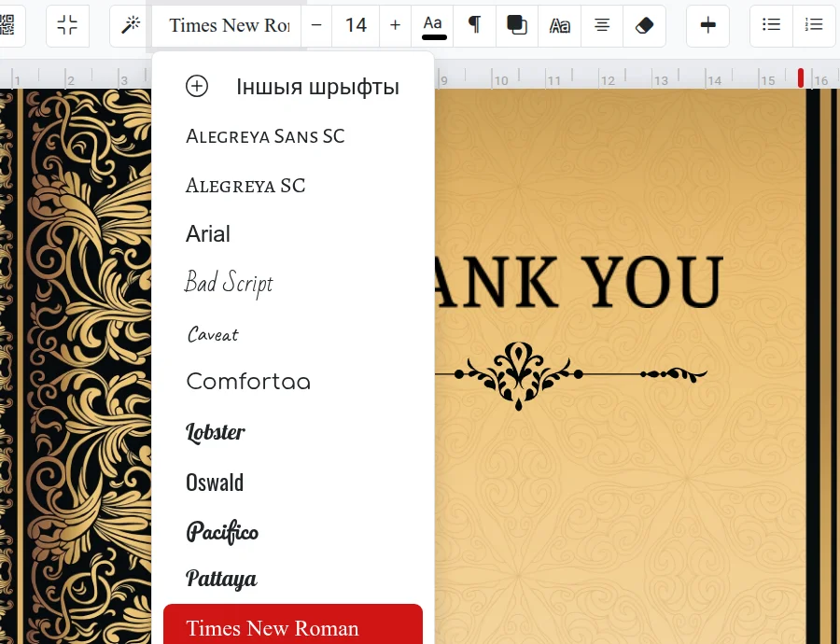Select Arial font from the list
The height and width of the screenshot is (644, 840).
292,234
